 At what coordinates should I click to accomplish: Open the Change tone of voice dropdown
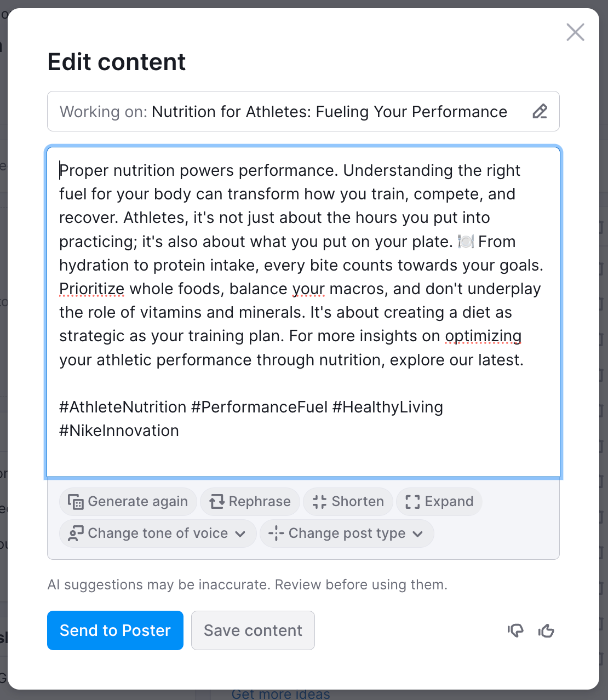pos(157,533)
